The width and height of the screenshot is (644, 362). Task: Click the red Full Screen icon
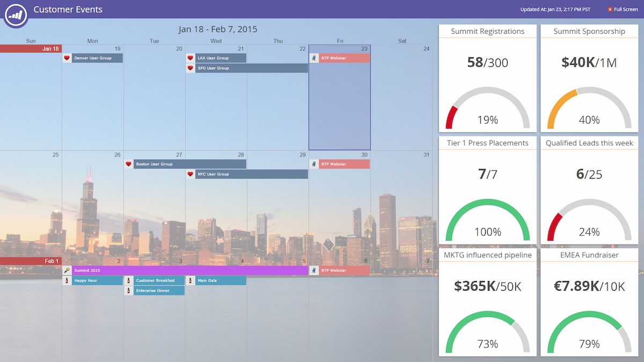coord(610,10)
